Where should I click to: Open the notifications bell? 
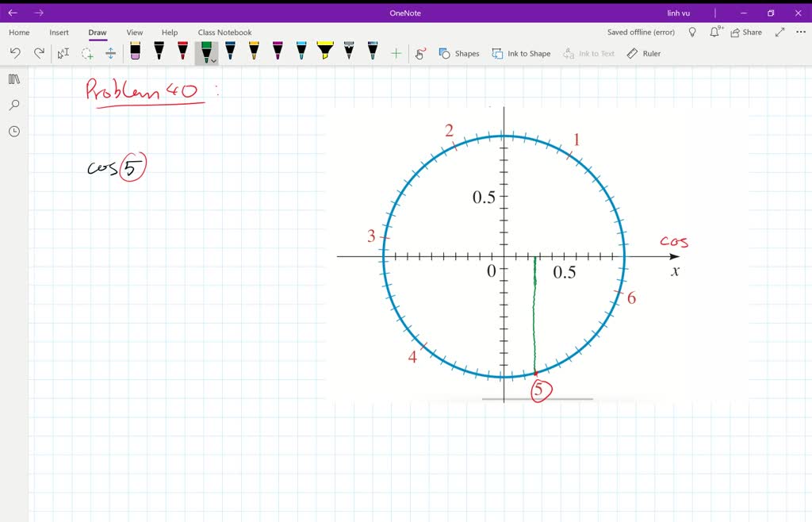pyautogui.click(x=715, y=32)
